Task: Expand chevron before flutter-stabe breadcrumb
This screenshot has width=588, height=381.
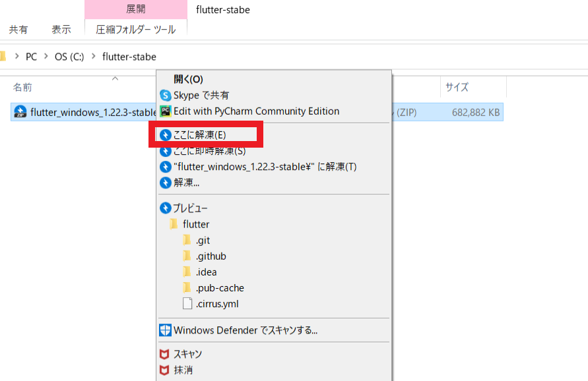Action: coord(94,57)
